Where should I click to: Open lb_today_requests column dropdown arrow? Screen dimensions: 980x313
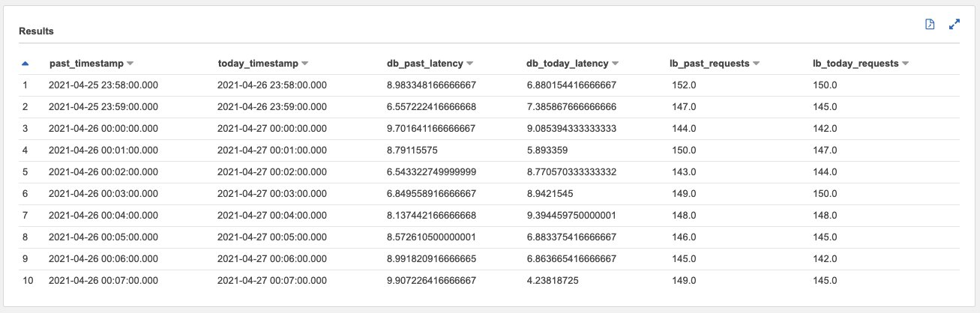point(905,64)
